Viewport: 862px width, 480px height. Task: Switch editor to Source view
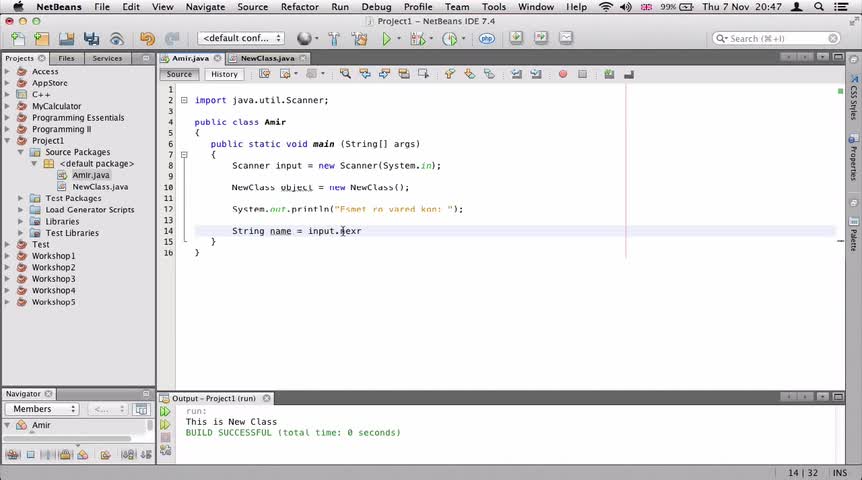click(x=179, y=74)
